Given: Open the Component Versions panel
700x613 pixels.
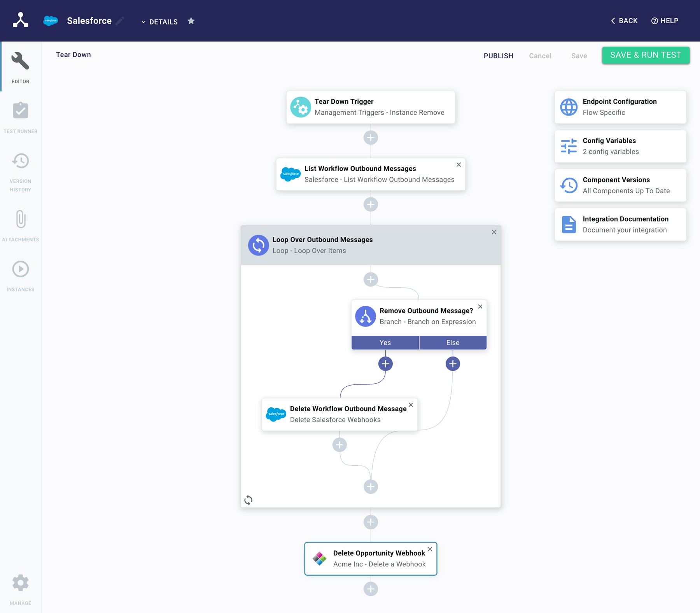Looking at the screenshot, I should click(x=620, y=185).
